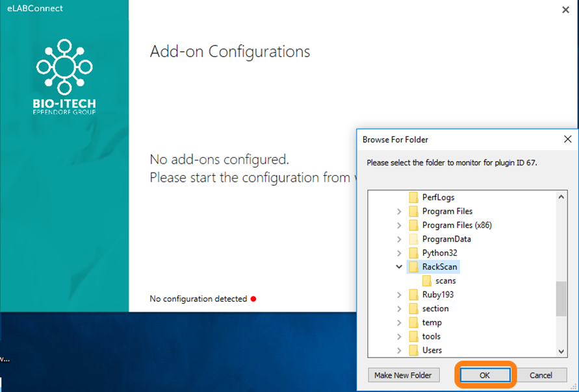Select the RackScan folder
Screen dimensions: 579x392
click(440, 267)
